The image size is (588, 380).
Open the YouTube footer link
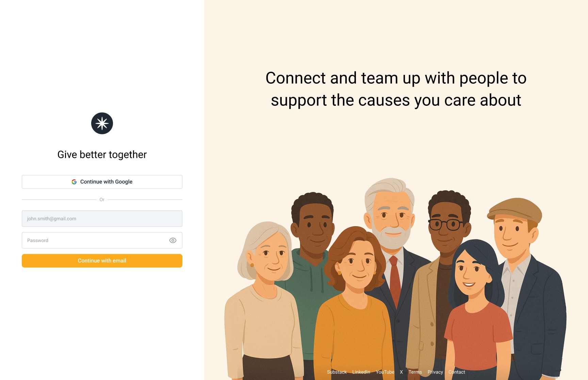coord(385,372)
